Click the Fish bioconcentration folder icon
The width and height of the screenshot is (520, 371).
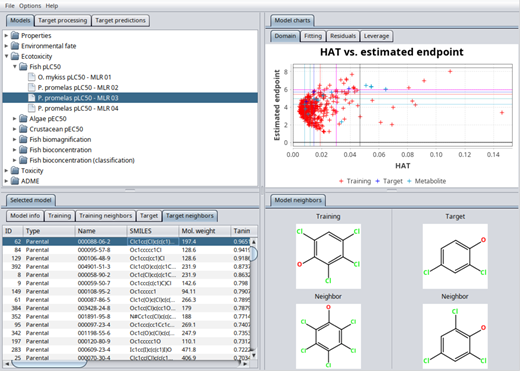[23, 150]
